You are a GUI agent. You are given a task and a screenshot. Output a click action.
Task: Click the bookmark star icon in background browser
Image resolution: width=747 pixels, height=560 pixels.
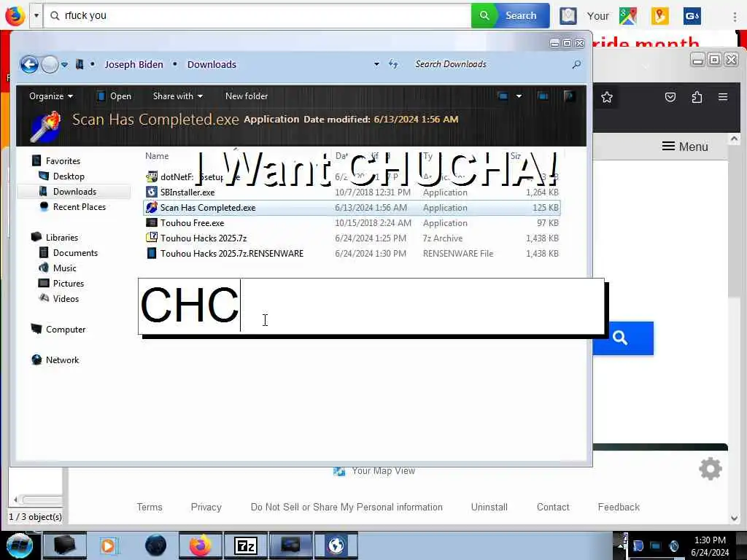coord(606,98)
